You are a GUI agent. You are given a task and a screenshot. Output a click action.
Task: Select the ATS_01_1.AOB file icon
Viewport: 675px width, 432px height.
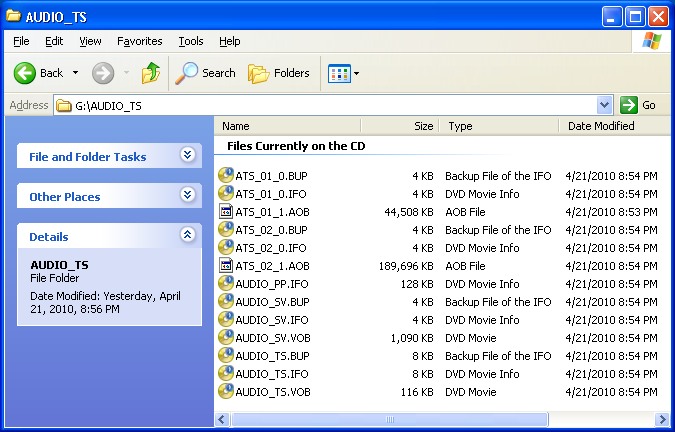[x=226, y=212]
